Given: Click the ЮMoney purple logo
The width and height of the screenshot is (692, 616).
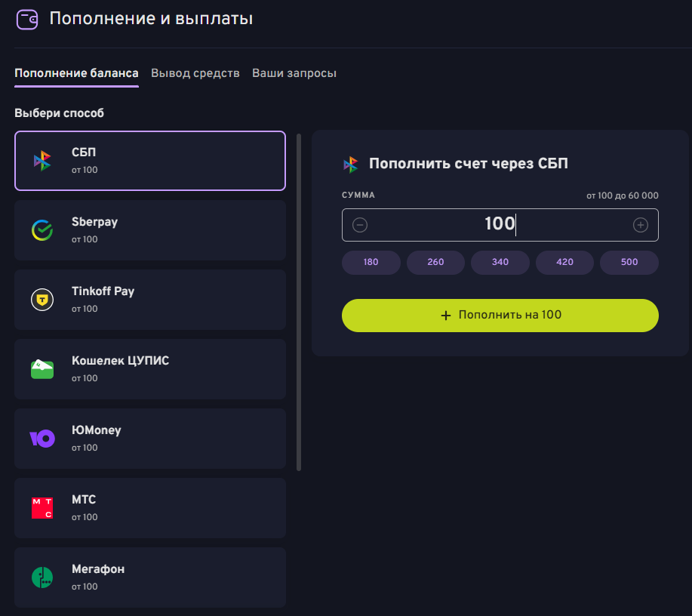Looking at the screenshot, I should click(x=42, y=439).
